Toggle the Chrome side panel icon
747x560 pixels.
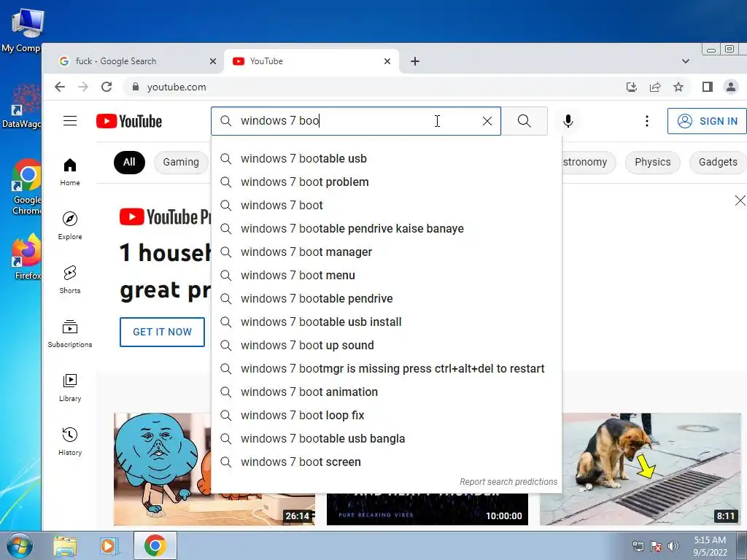(708, 87)
